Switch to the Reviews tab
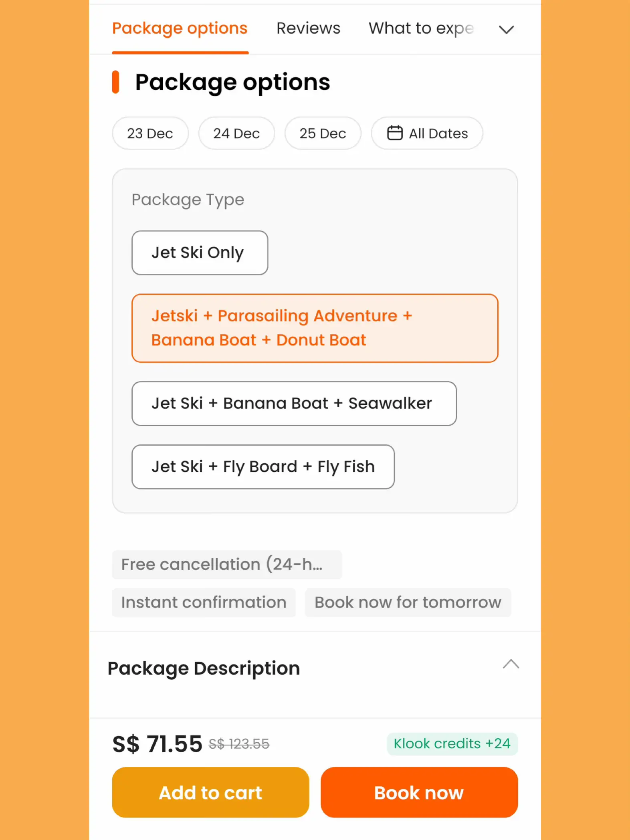Viewport: 630px width, 840px height. (x=308, y=28)
